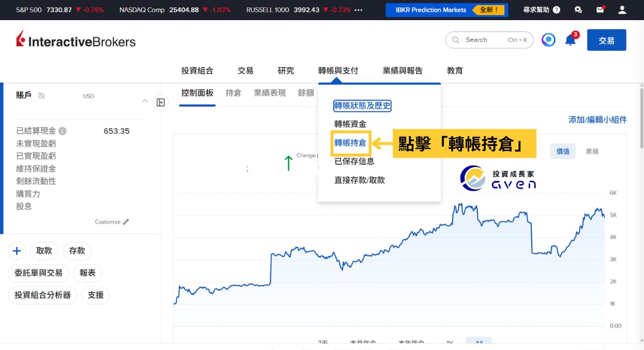Select 直接存款/取款 from dropdown
Image resolution: width=644 pixels, height=350 pixels.
(360, 180)
